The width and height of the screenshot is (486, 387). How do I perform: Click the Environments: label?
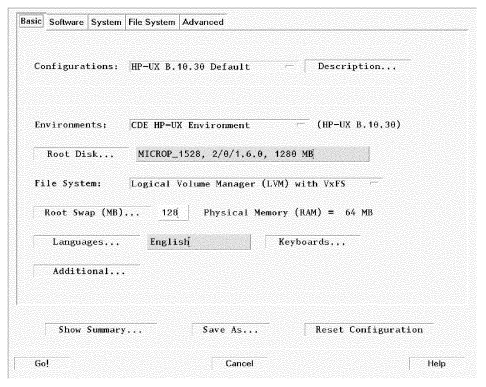point(71,125)
